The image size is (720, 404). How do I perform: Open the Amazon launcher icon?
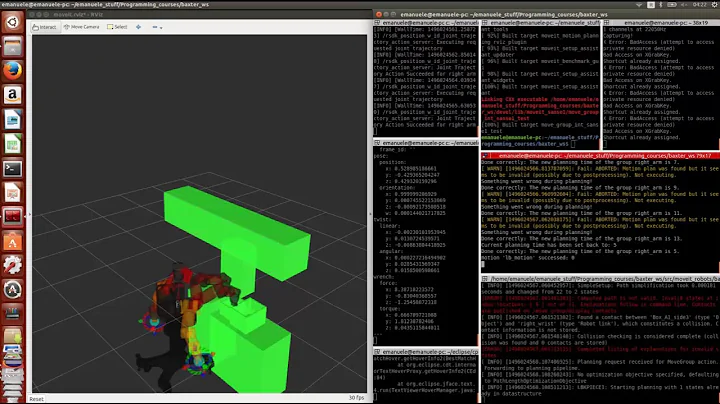12,95
